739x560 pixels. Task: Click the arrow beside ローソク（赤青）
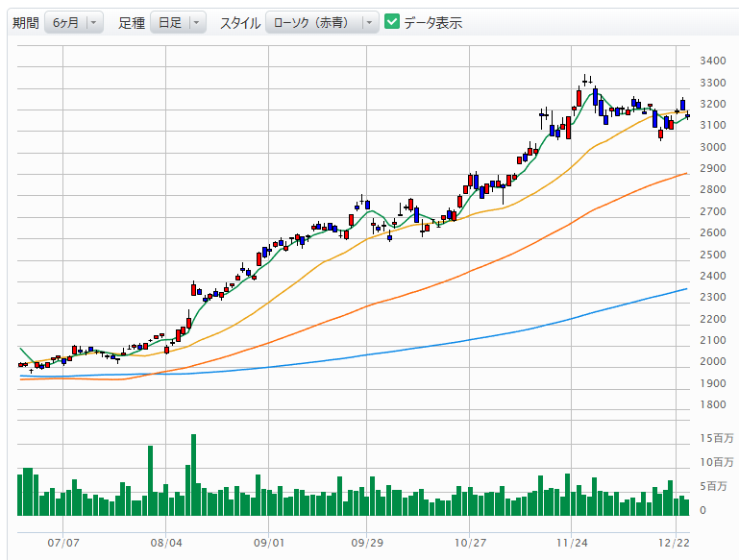click(370, 22)
